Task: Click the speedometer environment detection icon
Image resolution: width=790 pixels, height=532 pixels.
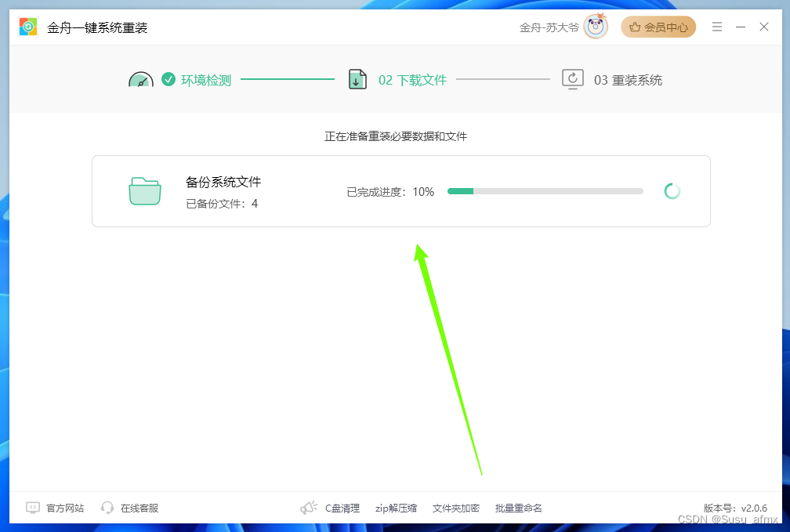Action: click(141, 80)
